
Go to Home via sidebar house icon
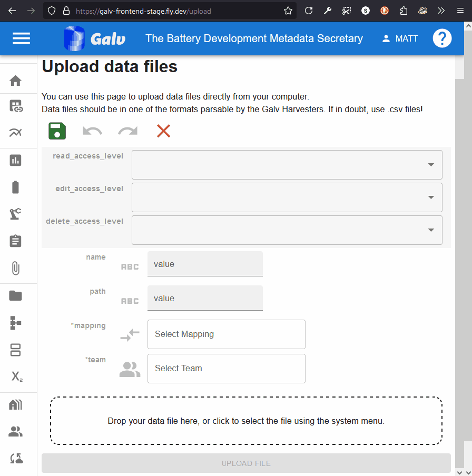(x=16, y=81)
